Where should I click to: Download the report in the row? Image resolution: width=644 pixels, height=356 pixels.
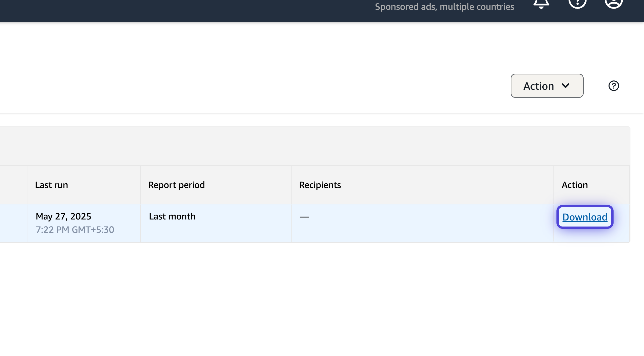tap(585, 217)
